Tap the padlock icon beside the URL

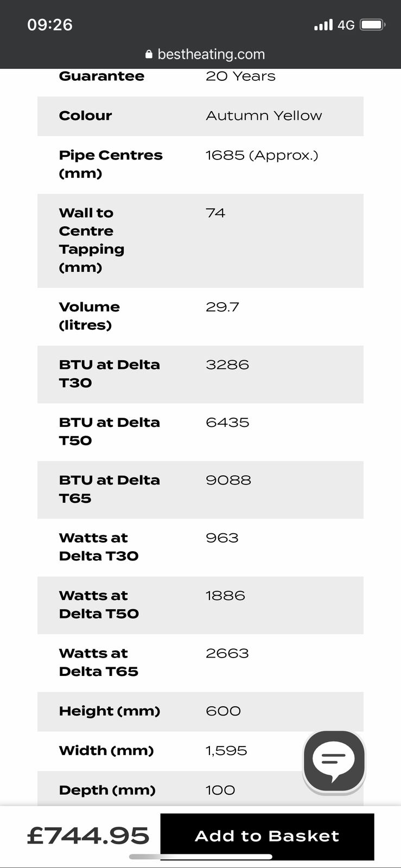point(149,54)
